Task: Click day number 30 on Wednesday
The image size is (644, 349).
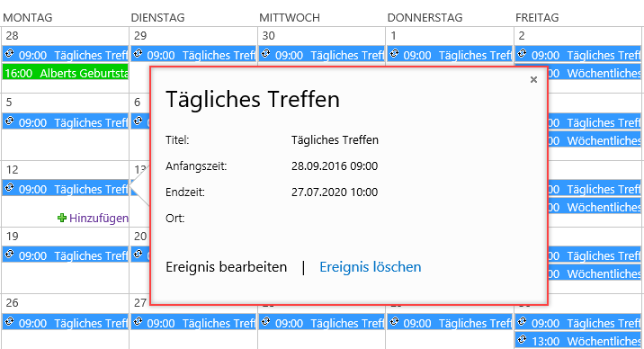Action: click(268, 36)
